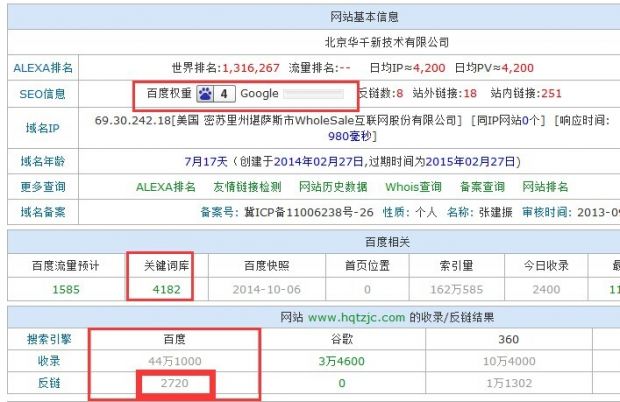Click the 索引量 value 162万585
620x402 pixels.
pyautogui.click(x=457, y=290)
